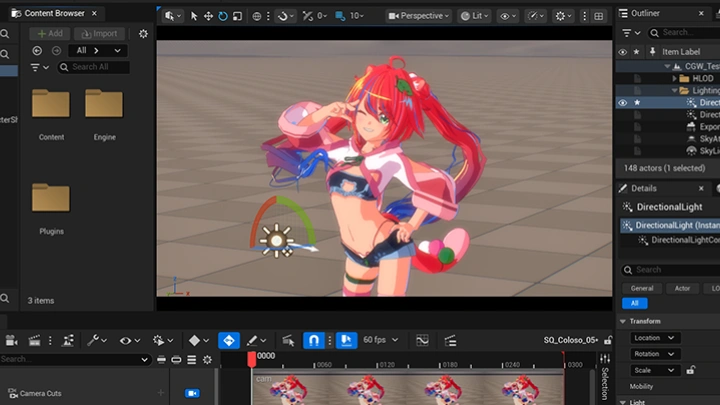720x405 pixels.
Task: Select the General filter in Details
Action: point(642,288)
